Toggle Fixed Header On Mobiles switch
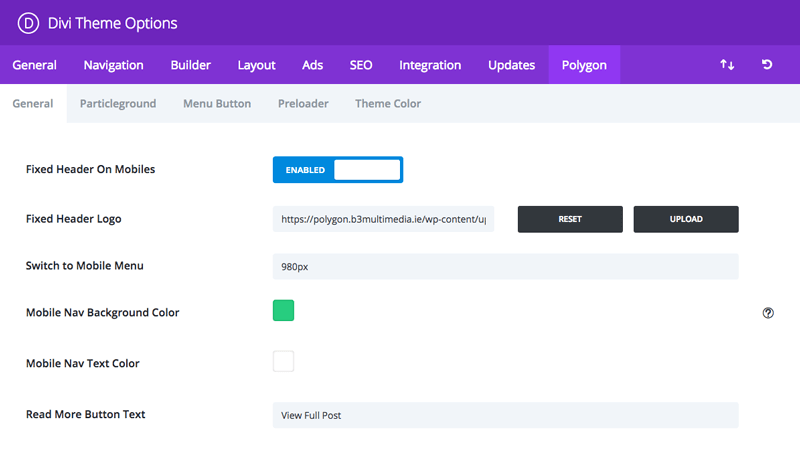This screenshot has width=800, height=454. (338, 169)
